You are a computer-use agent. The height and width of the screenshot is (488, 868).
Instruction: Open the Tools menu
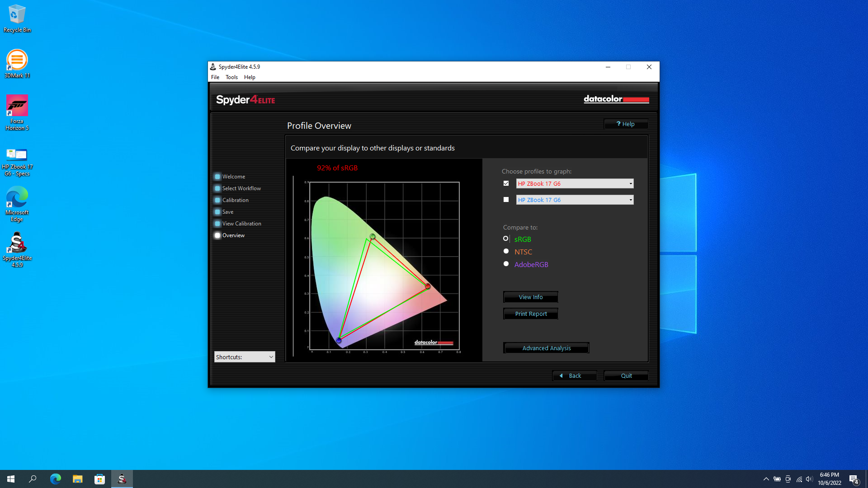[231, 77]
